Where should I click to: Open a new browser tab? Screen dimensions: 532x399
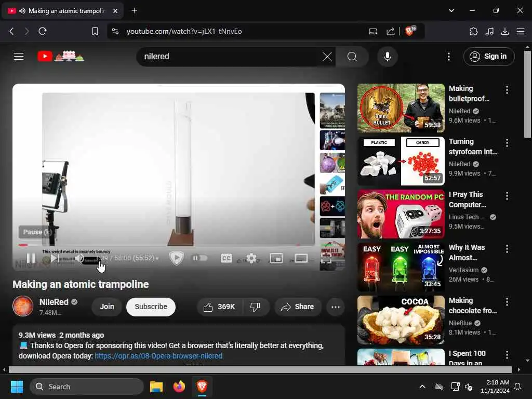[135, 10]
